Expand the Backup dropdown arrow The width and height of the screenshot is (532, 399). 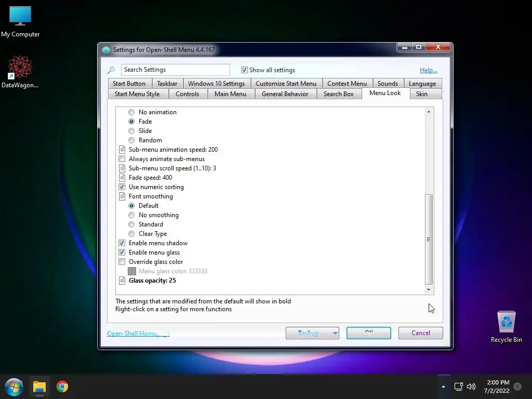(x=335, y=333)
